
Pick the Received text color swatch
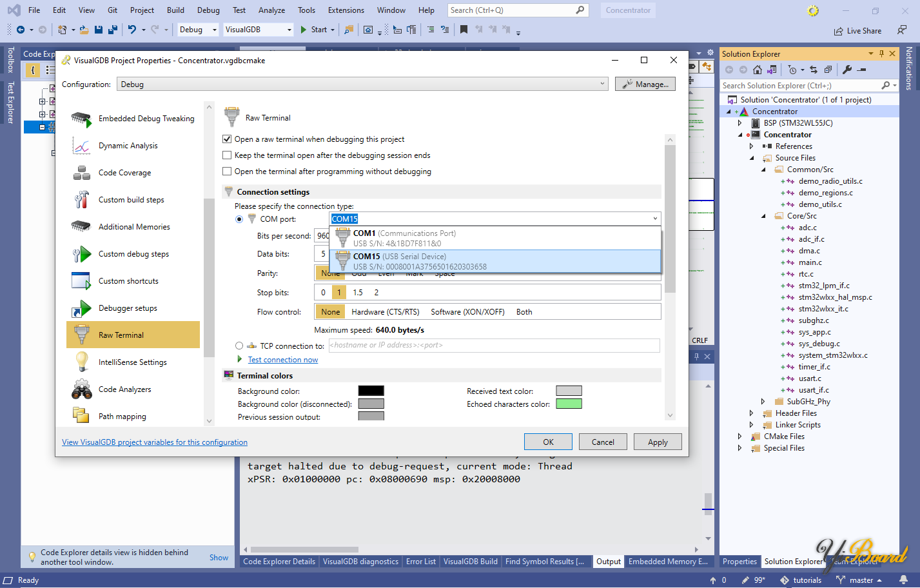click(x=569, y=391)
